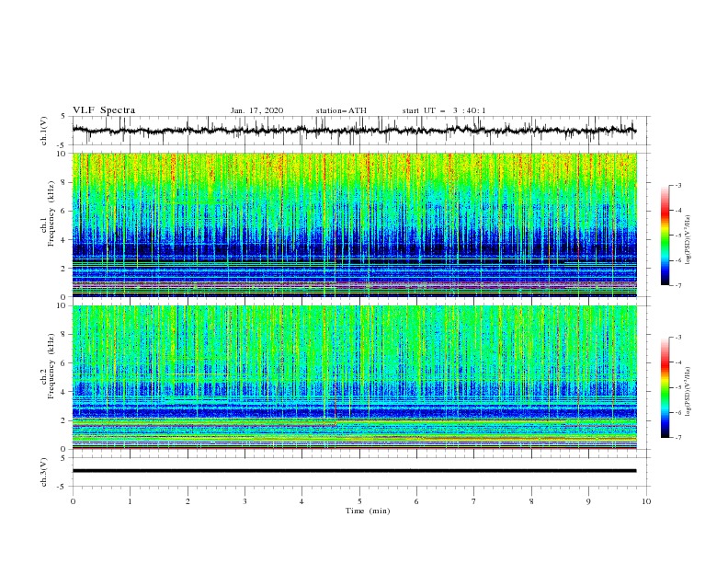
Task: Click the ch.2 PSD color scale bar
Action: 665,387
